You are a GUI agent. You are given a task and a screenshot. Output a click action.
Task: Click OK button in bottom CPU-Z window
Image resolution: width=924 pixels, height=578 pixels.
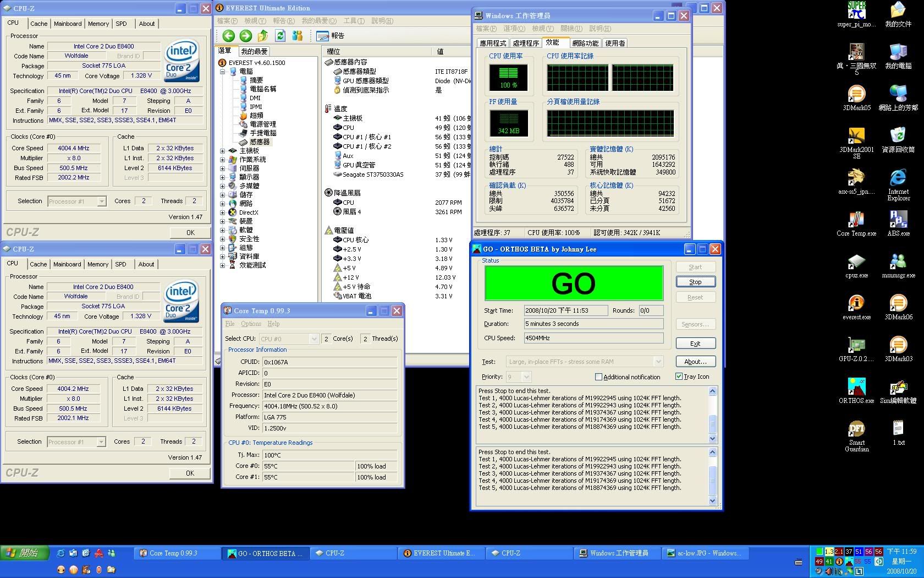click(190, 473)
